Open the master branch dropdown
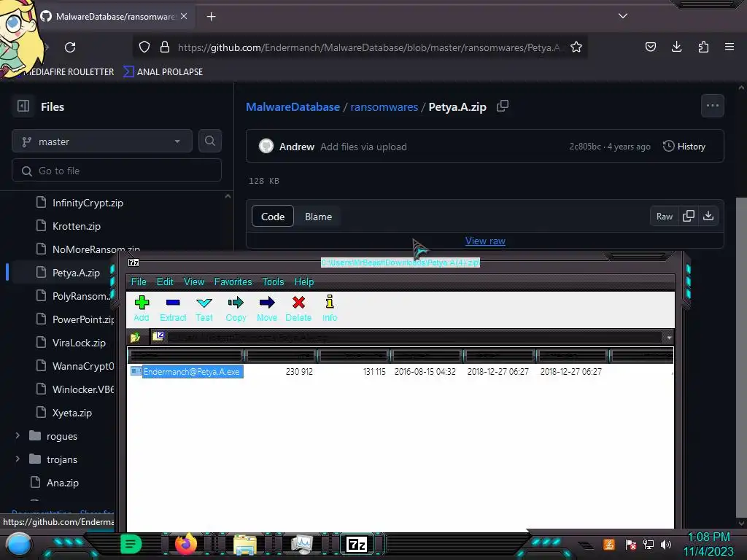The height and width of the screenshot is (560, 747). coord(102,141)
